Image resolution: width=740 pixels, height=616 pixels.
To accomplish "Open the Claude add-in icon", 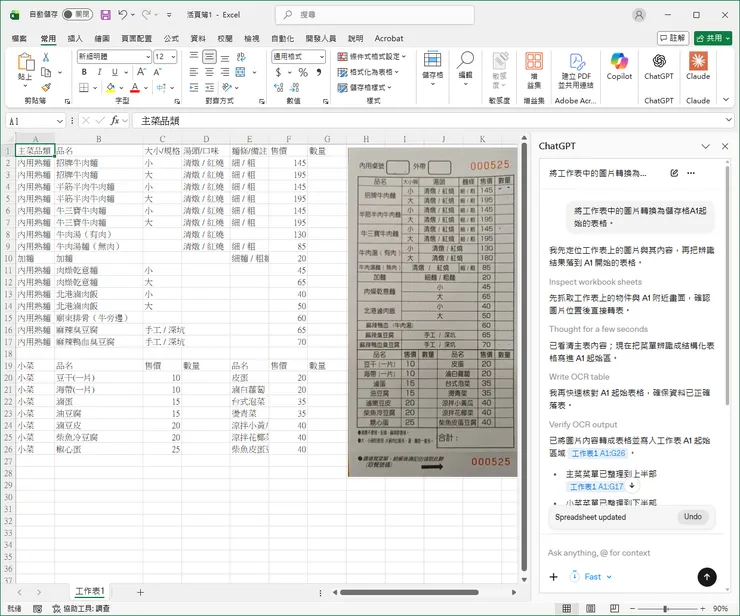I will 698,66.
